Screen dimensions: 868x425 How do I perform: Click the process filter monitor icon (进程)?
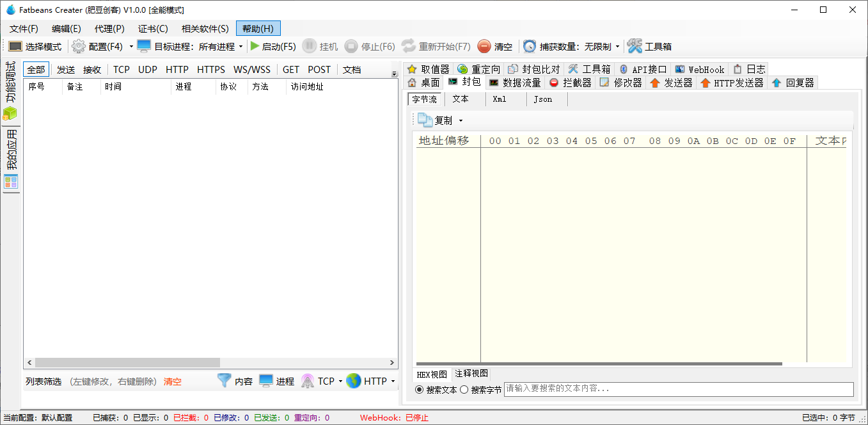[266, 381]
